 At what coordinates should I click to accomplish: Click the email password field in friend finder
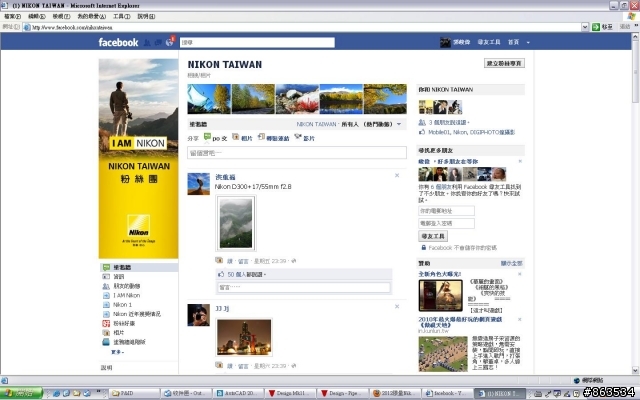(447, 224)
